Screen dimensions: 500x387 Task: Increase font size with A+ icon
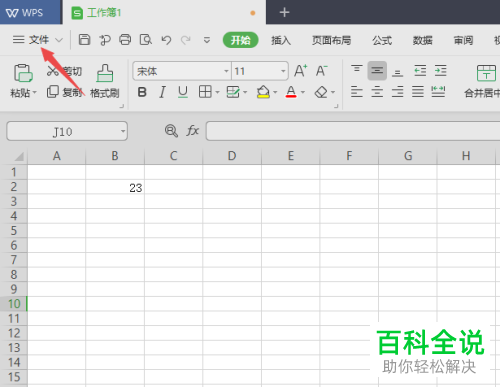pos(301,71)
